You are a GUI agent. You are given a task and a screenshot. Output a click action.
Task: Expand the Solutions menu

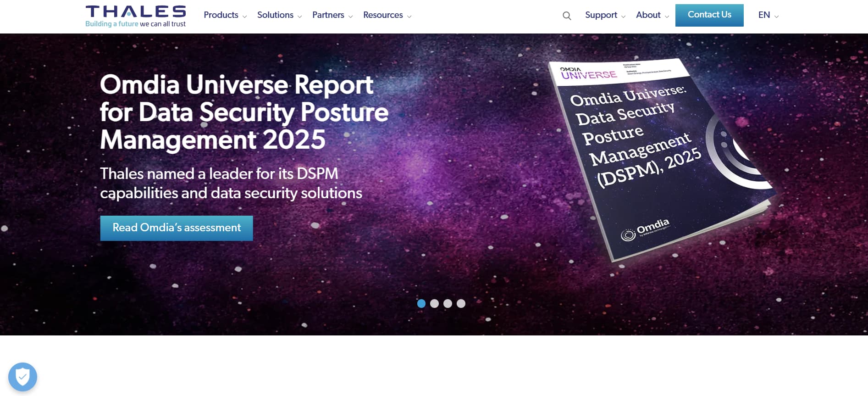click(x=279, y=15)
